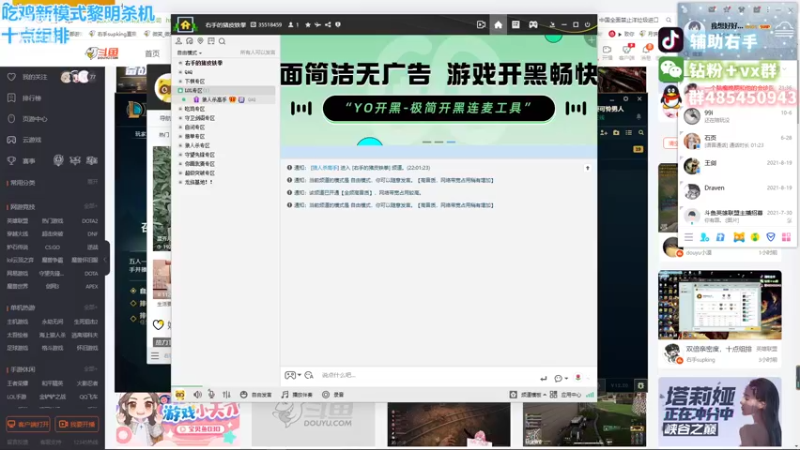Open 排行榜 in Douyu sidebar

pos(32,98)
